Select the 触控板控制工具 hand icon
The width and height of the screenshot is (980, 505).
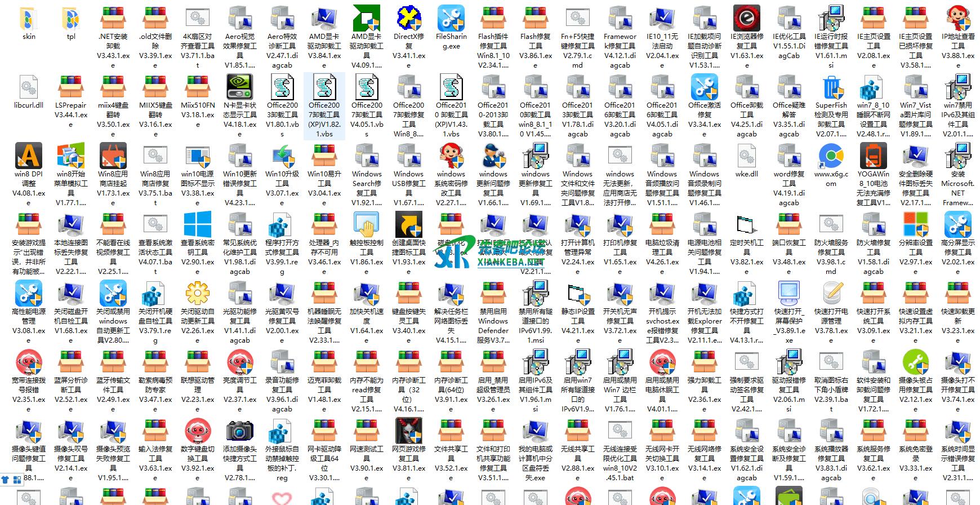coord(366,225)
